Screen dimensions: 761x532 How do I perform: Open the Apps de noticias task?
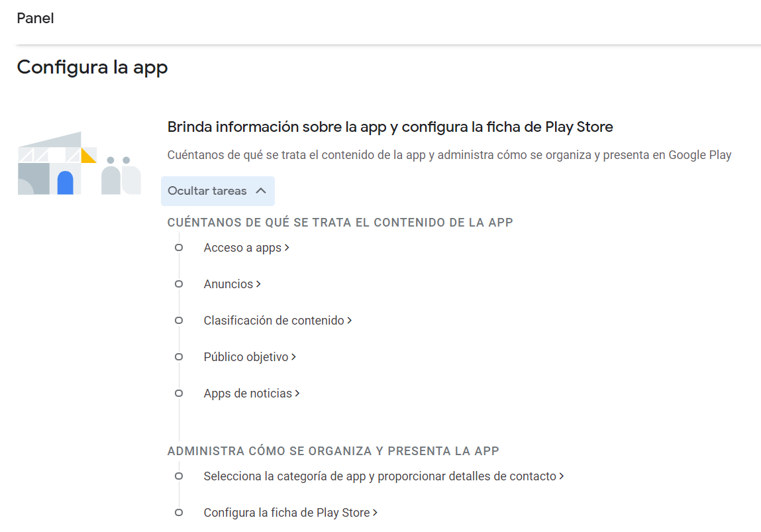(252, 393)
